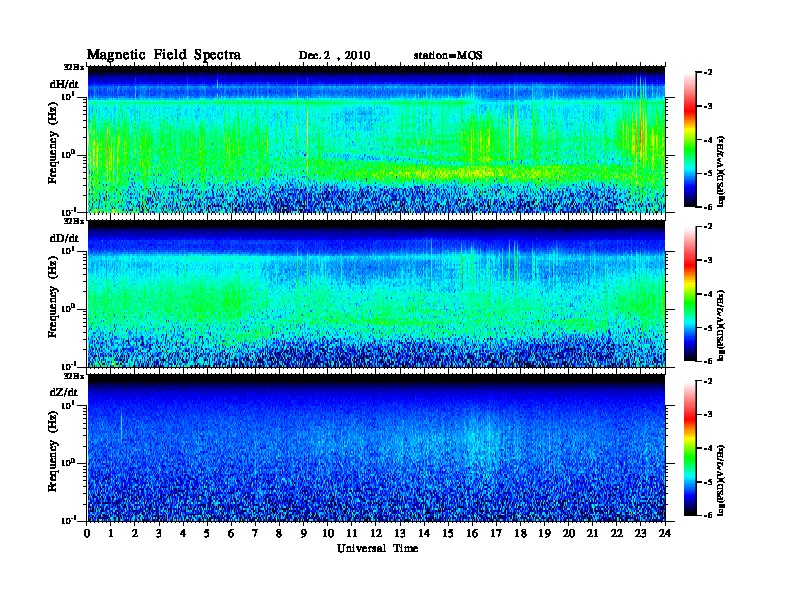The image size is (792, 612).
Task: Click the dD/dt panel label
Action: pyautogui.click(x=64, y=238)
